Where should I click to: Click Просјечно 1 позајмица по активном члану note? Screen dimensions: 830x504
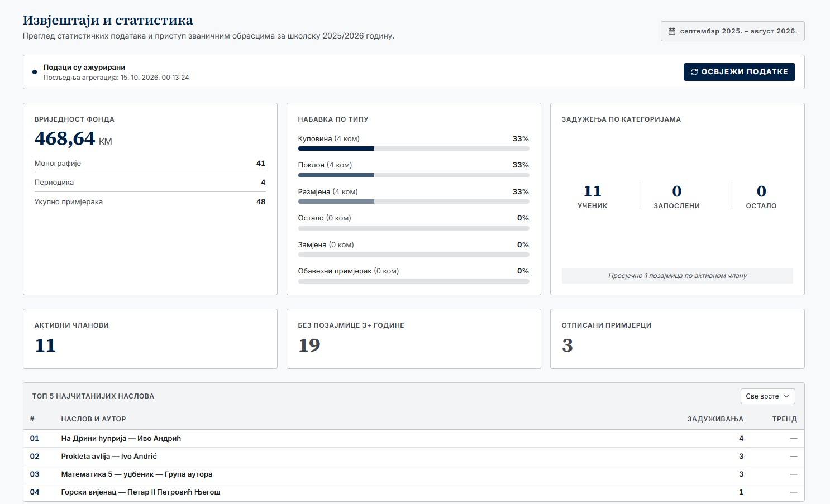click(x=678, y=276)
